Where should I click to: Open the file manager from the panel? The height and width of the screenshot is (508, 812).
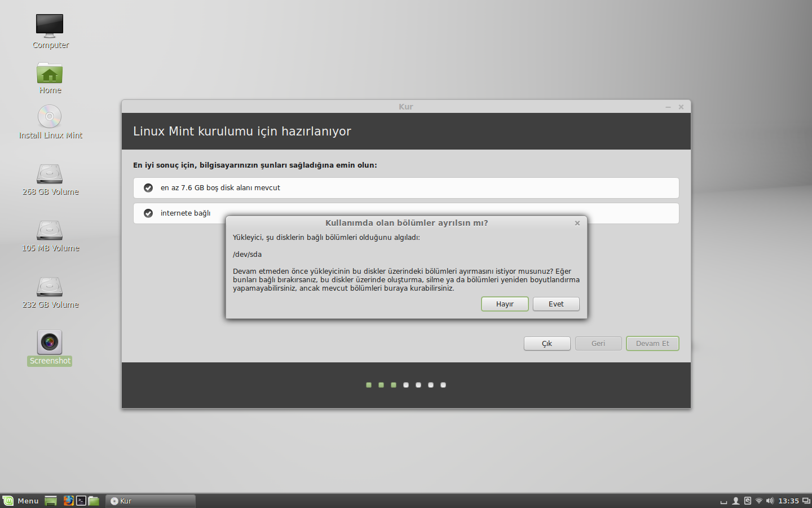point(94,501)
